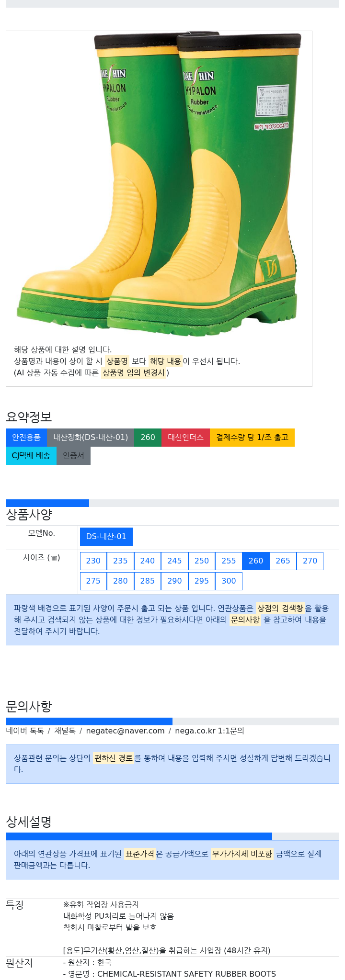
Task: Click the green 260 summary tag
Action: point(148,438)
